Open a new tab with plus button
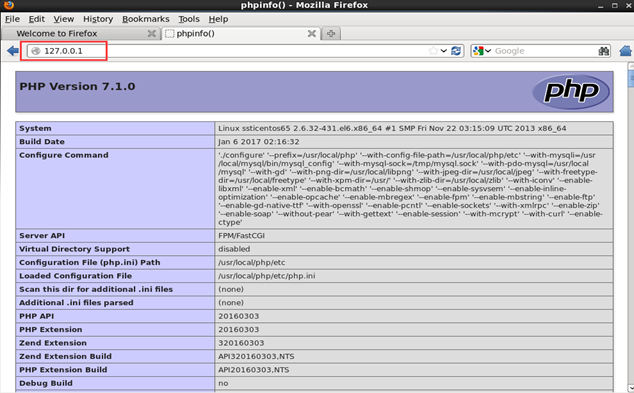Image resolution: width=634 pixels, height=393 pixels. (331, 34)
